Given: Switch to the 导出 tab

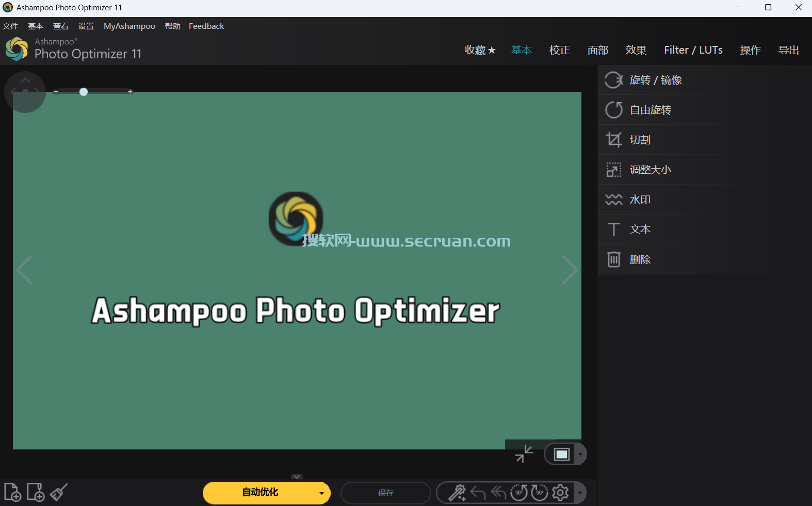Looking at the screenshot, I should click(x=789, y=50).
